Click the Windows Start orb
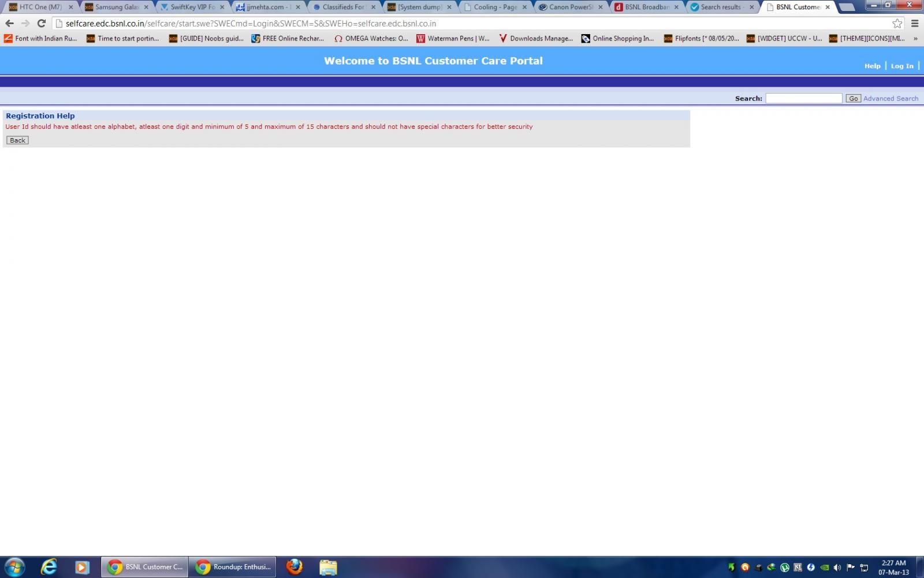Image resolution: width=924 pixels, height=578 pixels. pyautogui.click(x=15, y=567)
